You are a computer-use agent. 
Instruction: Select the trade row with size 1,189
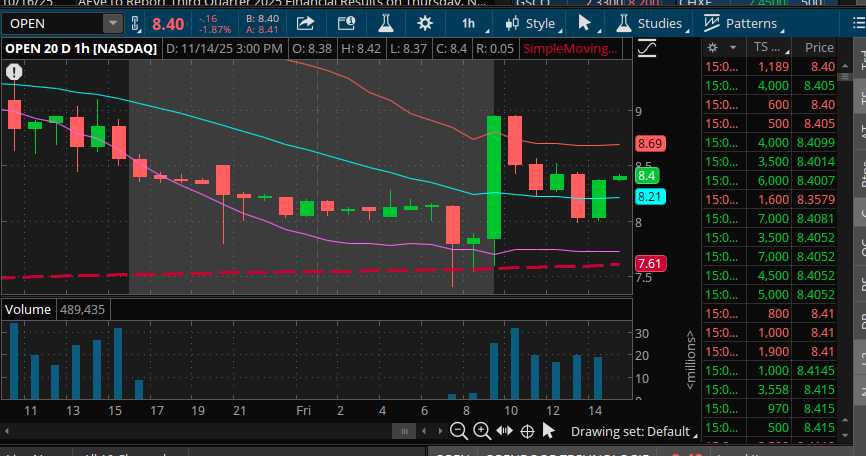coord(770,67)
